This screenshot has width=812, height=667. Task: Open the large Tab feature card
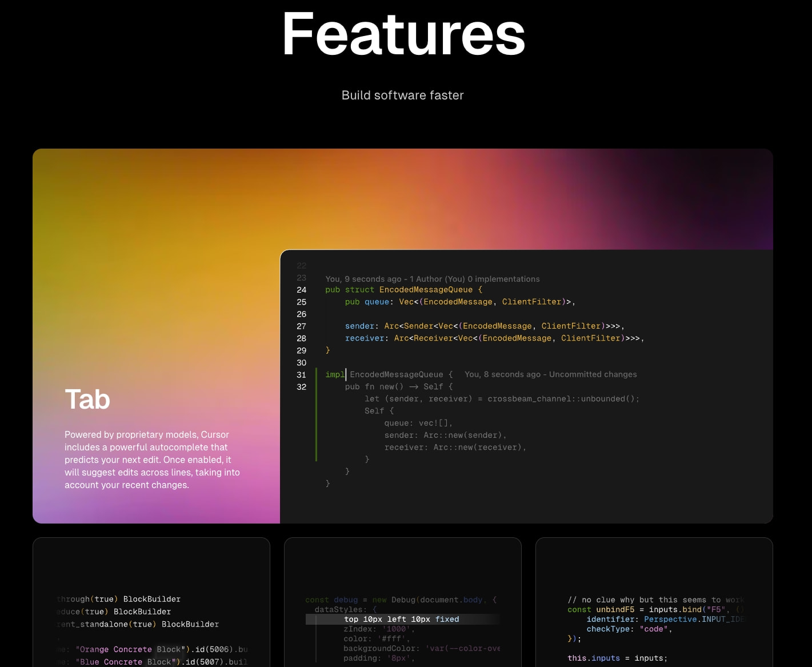pos(403,336)
